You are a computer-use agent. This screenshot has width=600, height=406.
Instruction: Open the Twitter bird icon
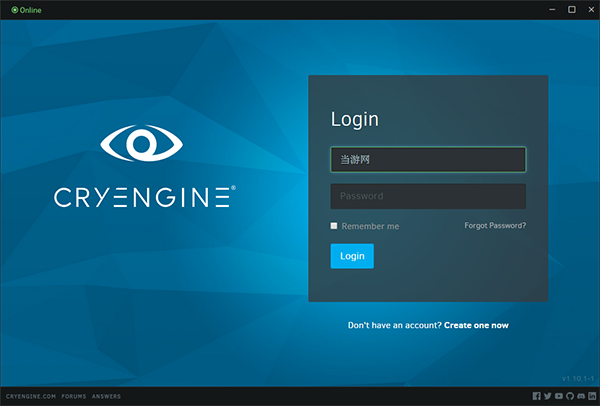pos(548,396)
